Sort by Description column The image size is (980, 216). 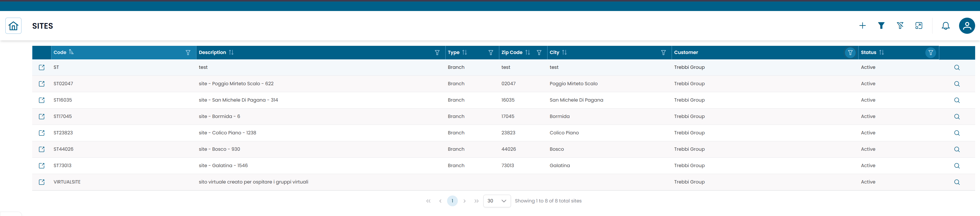coord(231,52)
